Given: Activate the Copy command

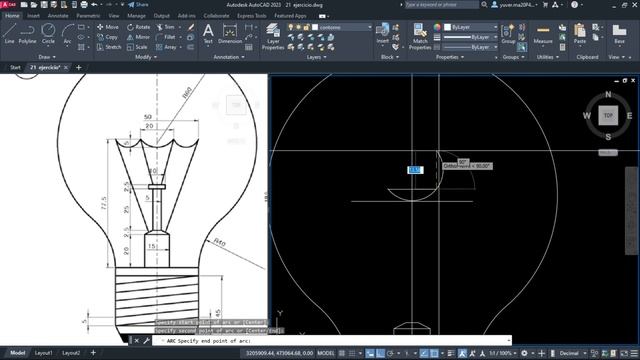Looking at the screenshot, I should 107,37.
